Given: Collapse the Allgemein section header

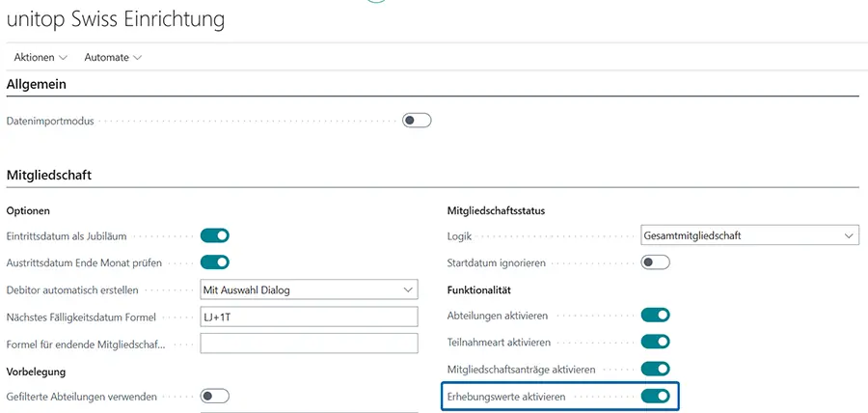Looking at the screenshot, I should pyautogui.click(x=37, y=85).
